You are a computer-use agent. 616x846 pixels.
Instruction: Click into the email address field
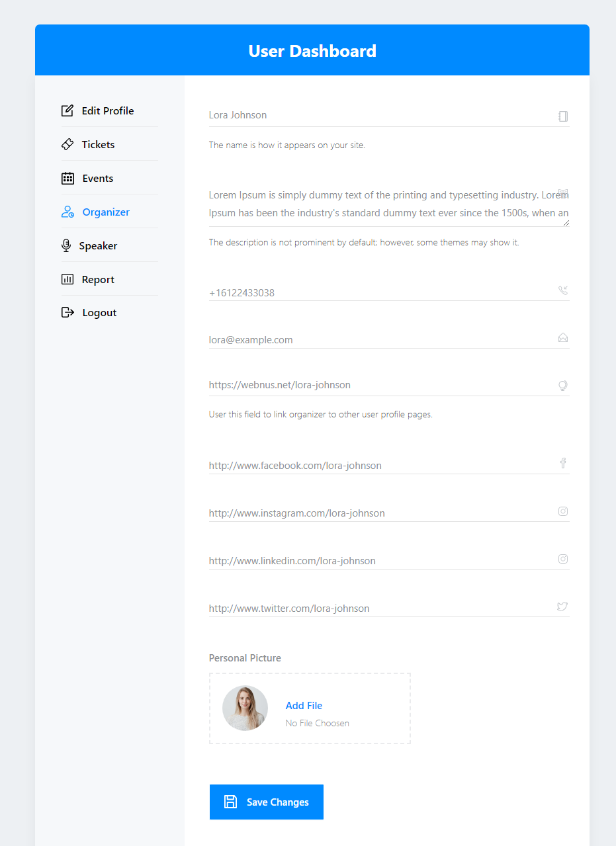[x=380, y=339]
